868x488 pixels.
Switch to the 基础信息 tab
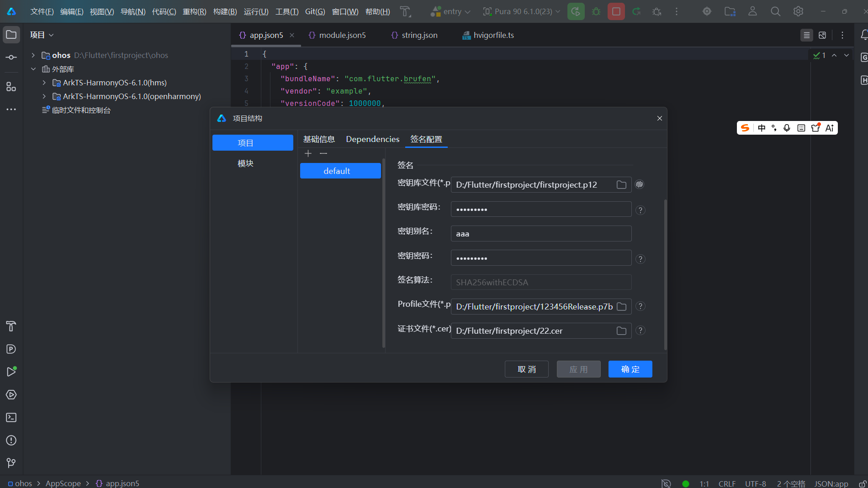319,139
